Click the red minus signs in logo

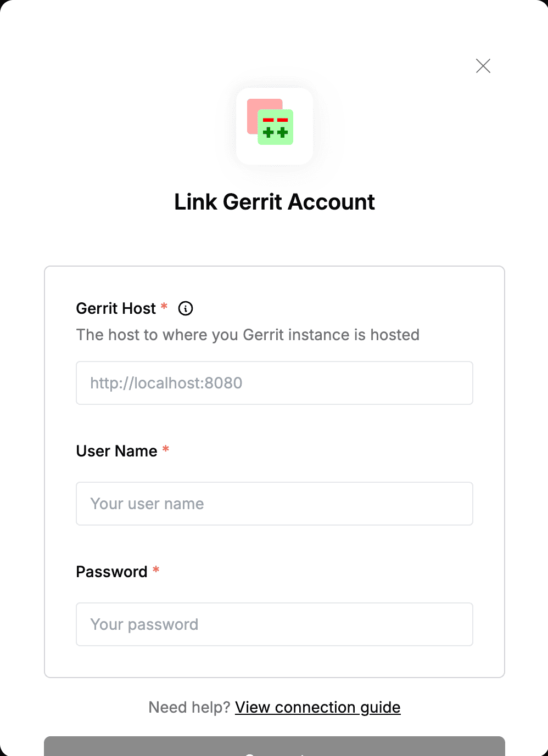click(x=276, y=120)
